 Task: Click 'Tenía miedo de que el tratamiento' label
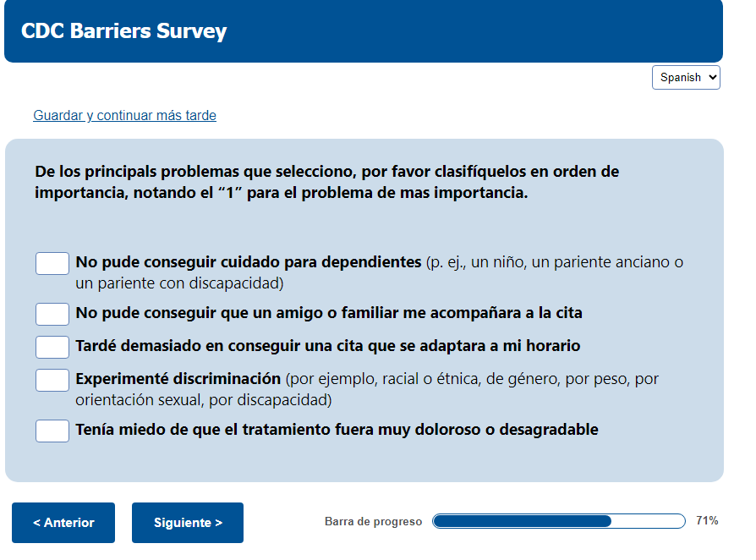[337, 430]
